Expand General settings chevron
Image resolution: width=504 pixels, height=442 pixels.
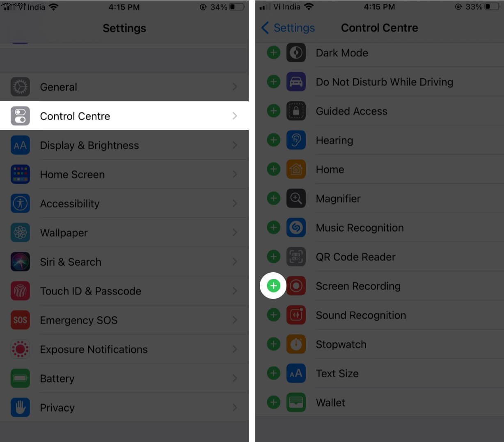[235, 87]
